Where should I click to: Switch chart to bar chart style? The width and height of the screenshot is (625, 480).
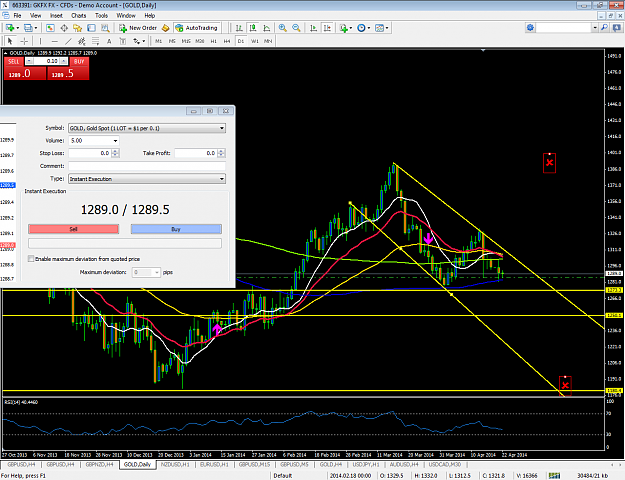(x=239, y=28)
